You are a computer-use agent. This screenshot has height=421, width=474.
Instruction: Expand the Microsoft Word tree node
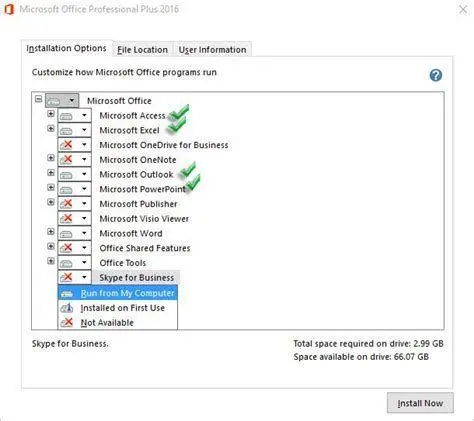(51, 231)
